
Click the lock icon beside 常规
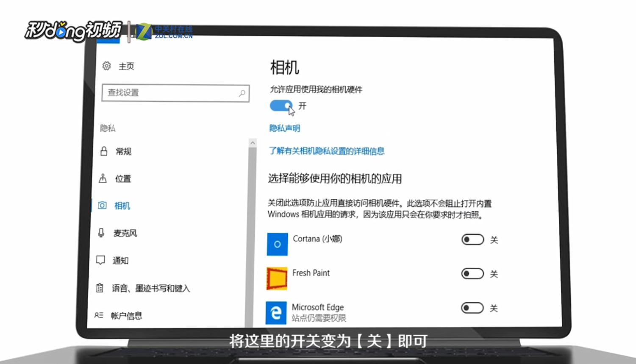pos(104,151)
